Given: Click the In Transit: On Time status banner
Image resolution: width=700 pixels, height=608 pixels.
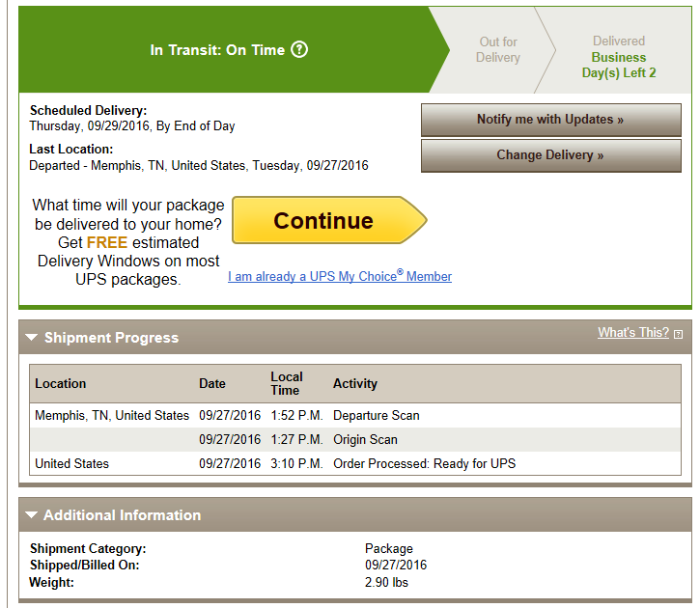Looking at the screenshot, I should point(228,49).
